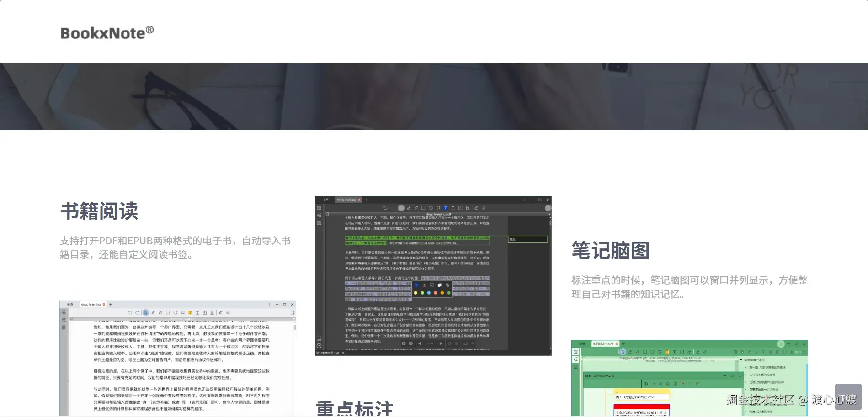Go to previous page in dark-theme page navigator
Image resolution: width=868 pixels, height=417 pixels.
(x=419, y=343)
